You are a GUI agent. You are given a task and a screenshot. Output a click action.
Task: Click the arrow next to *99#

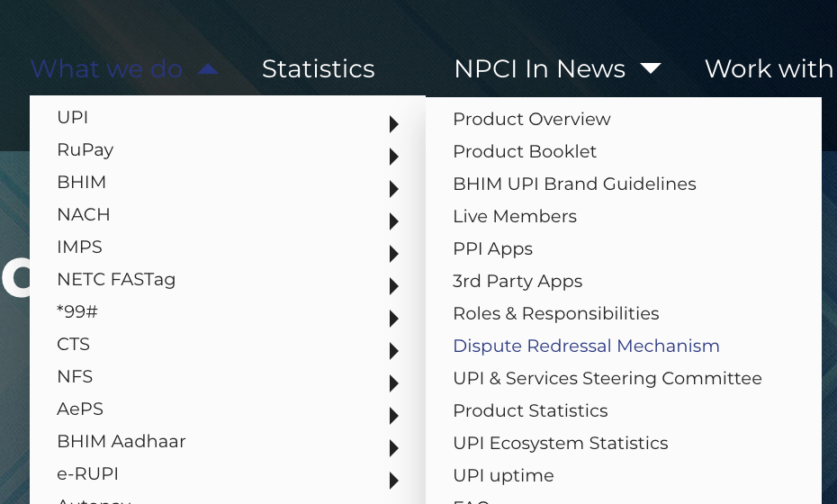coord(393,319)
